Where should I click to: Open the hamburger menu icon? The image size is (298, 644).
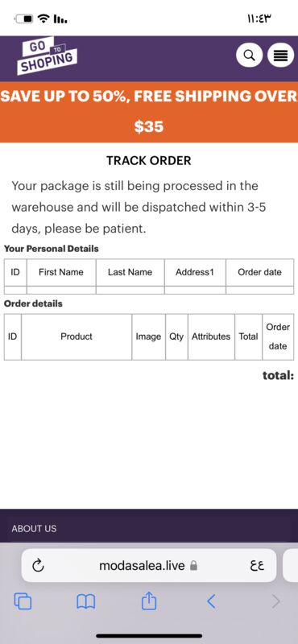click(x=281, y=55)
